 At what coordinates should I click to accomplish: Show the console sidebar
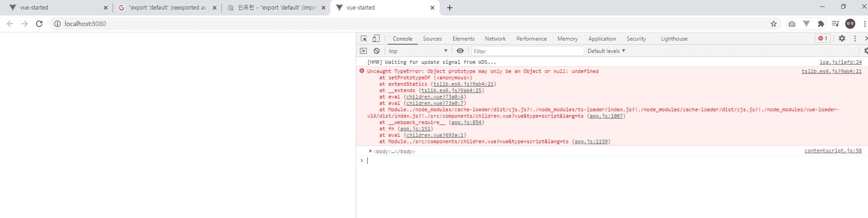(x=363, y=51)
